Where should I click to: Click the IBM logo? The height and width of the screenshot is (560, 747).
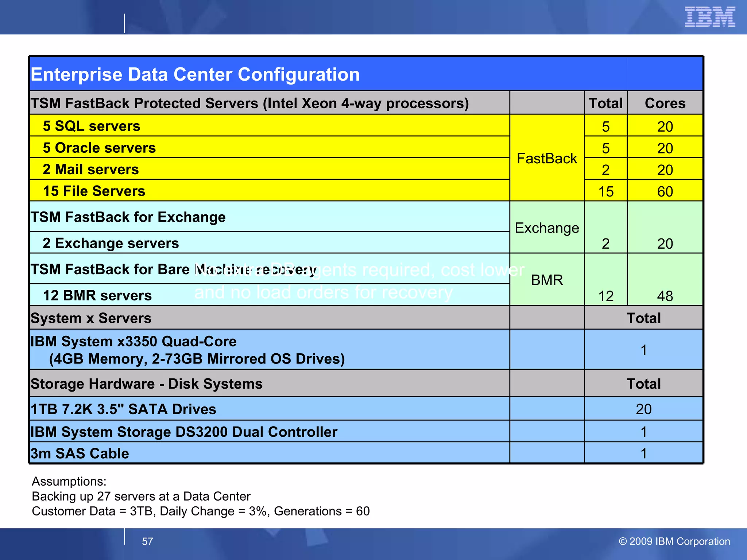pyautogui.click(x=710, y=17)
